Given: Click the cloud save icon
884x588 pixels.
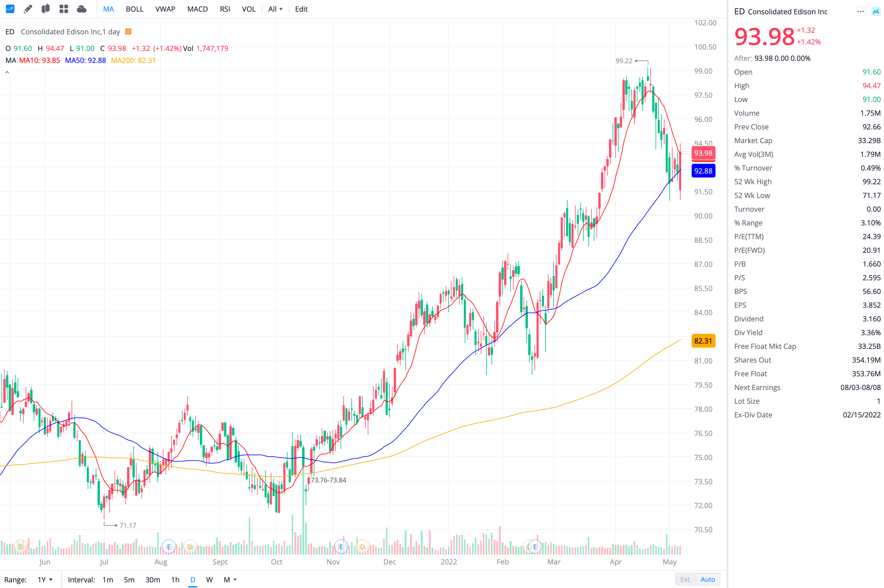Looking at the screenshot, I should pyautogui.click(x=81, y=9).
